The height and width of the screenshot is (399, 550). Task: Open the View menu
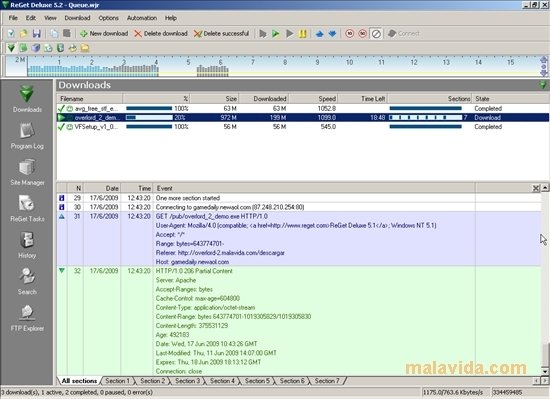(x=50, y=18)
